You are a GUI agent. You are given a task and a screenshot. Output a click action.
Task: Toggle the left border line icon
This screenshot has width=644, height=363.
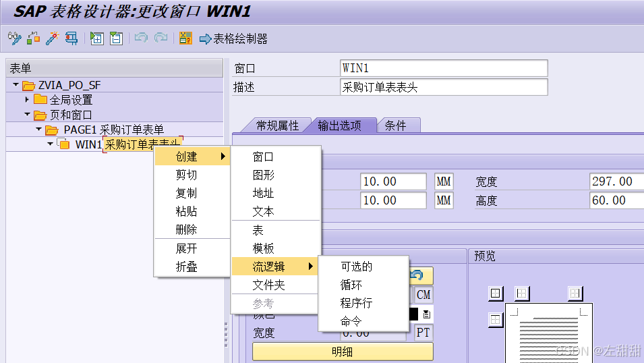pyautogui.click(x=522, y=293)
